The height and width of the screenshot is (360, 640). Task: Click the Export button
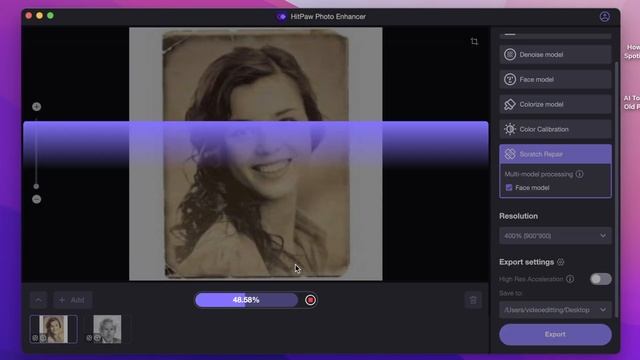pyautogui.click(x=555, y=334)
